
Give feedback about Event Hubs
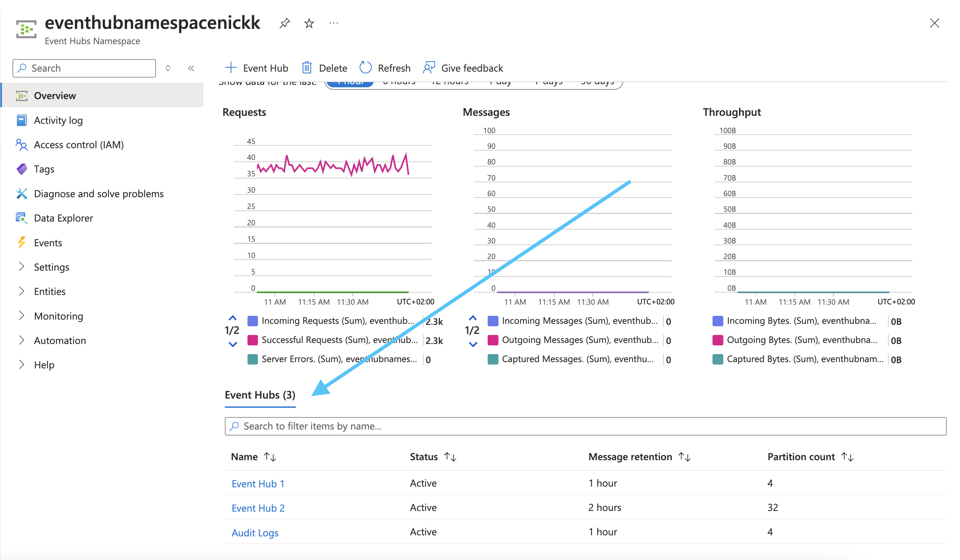[472, 68]
